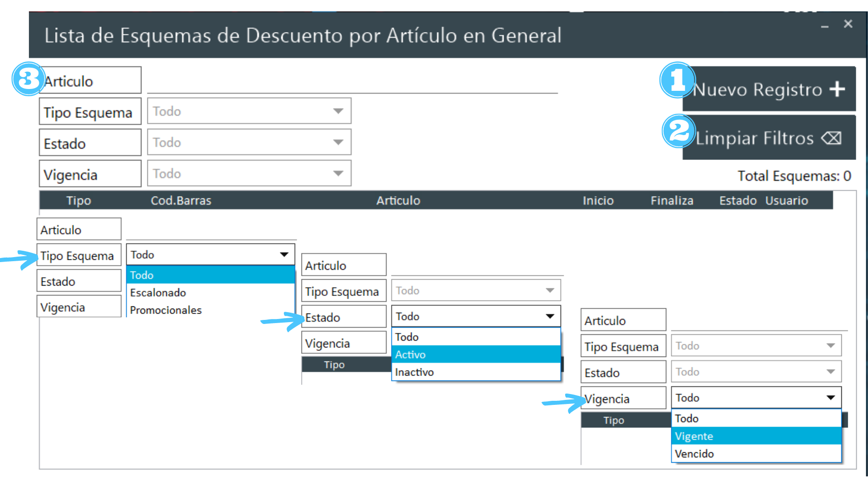Click the numbered badge 1 icon

coord(677,80)
